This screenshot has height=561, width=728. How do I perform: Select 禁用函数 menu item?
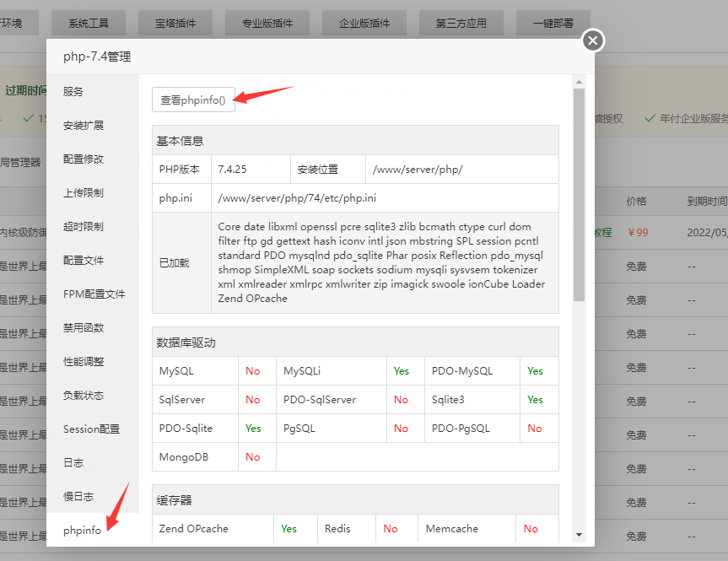coord(84,328)
